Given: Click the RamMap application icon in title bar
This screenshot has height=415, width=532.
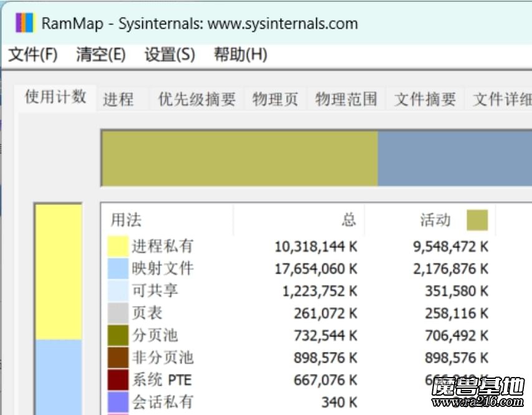Looking at the screenshot, I should pyautogui.click(x=24, y=23).
